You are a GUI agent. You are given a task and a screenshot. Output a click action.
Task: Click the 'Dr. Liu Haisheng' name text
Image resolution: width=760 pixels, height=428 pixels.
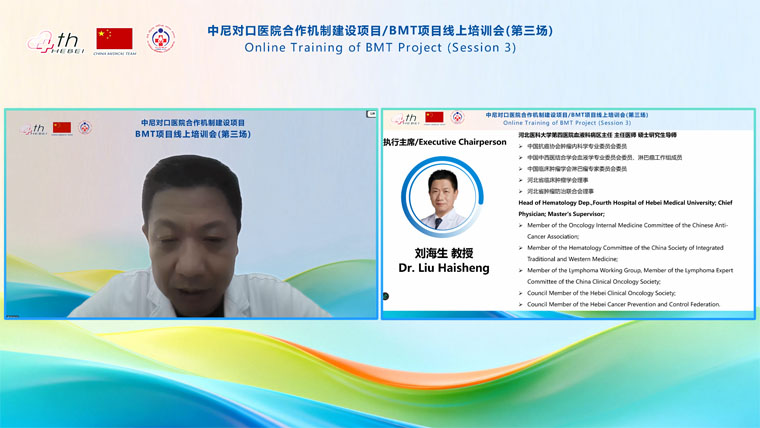click(442, 270)
